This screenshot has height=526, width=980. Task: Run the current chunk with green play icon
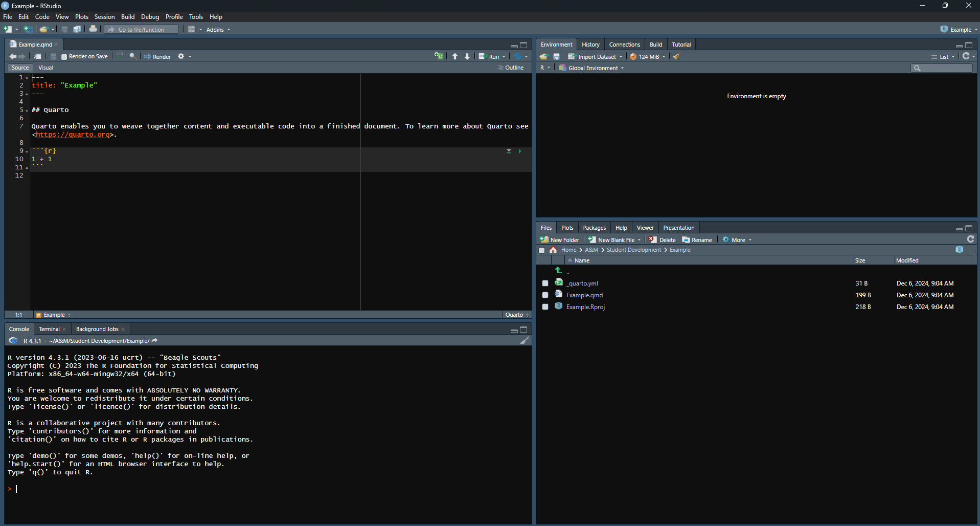pyautogui.click(x=520, y=151)
